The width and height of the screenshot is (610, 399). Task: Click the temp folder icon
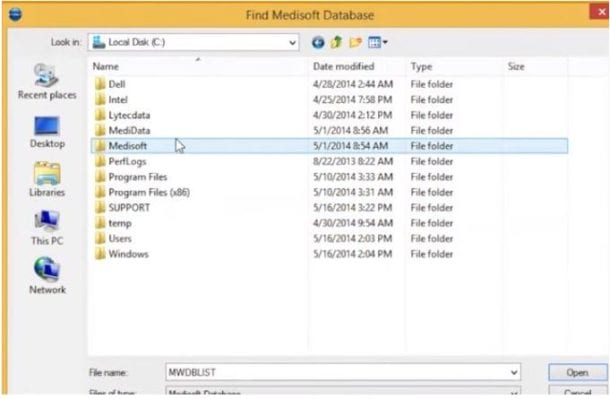pyautogui.click(x=100, y=223)
